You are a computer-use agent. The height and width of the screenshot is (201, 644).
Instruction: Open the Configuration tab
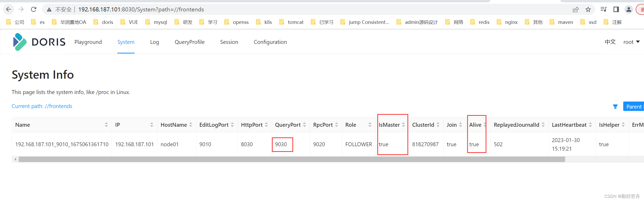[270, 42]
